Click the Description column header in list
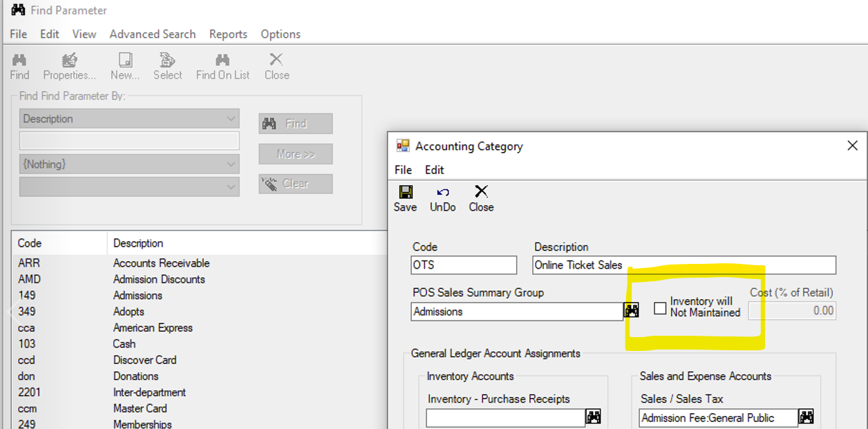Image resolution: width=868 pixels, height=429 pixels. click(247, 243)
